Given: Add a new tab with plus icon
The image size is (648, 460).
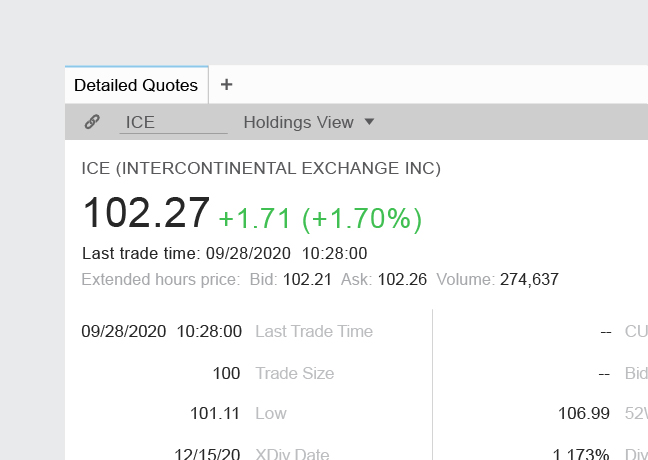Looking at the screenshot, I should 226,85.
